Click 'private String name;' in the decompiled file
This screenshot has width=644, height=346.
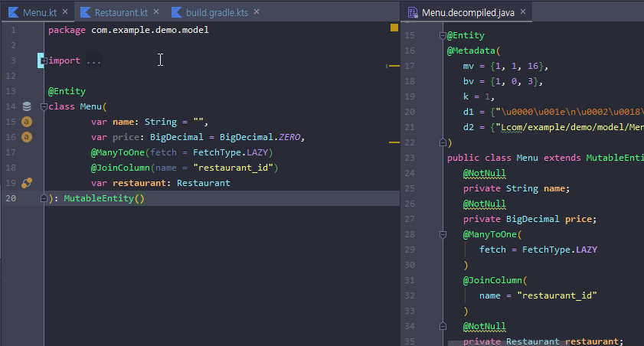pos(517,188)
